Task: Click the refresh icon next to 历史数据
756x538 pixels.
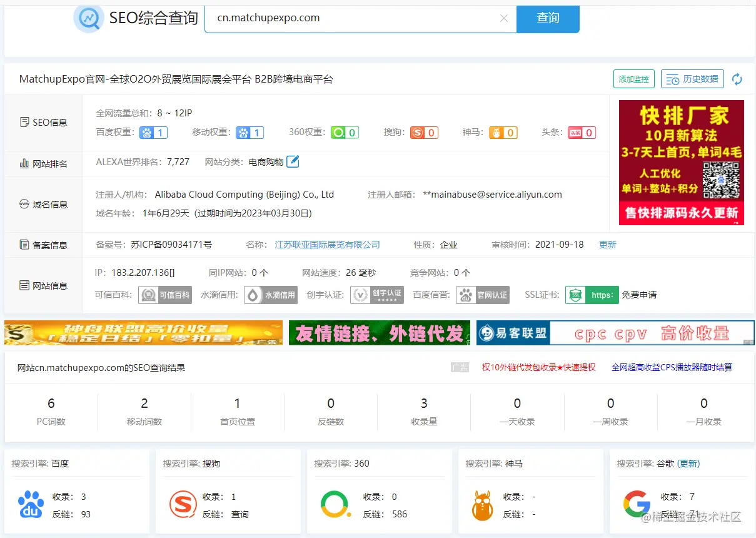Action: coord(738,79)
